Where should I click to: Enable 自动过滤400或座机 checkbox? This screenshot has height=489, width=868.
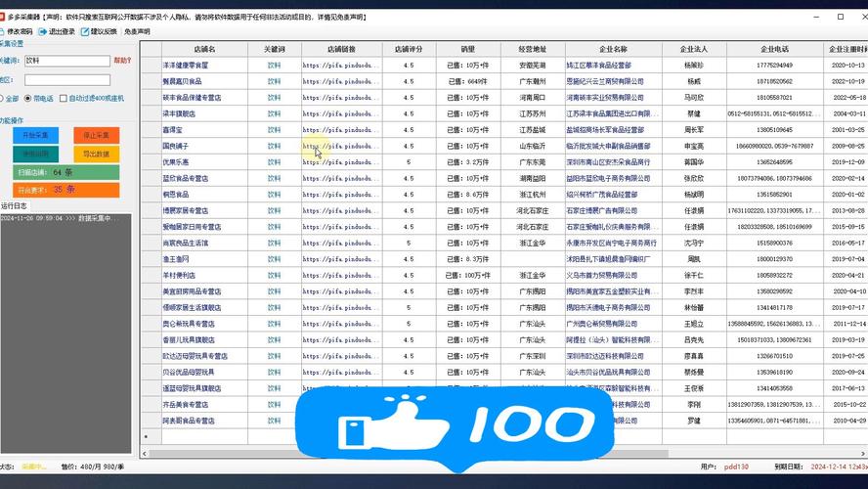(x=63, y=99)
